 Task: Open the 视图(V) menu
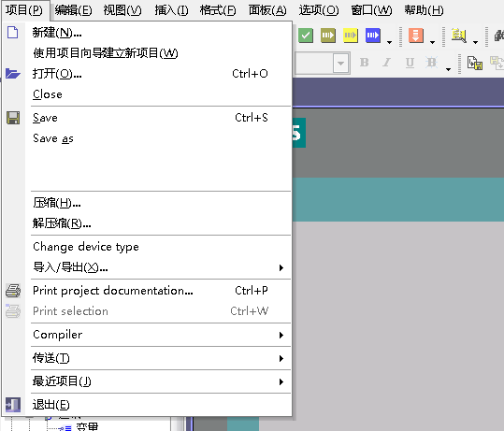(122, 10)
